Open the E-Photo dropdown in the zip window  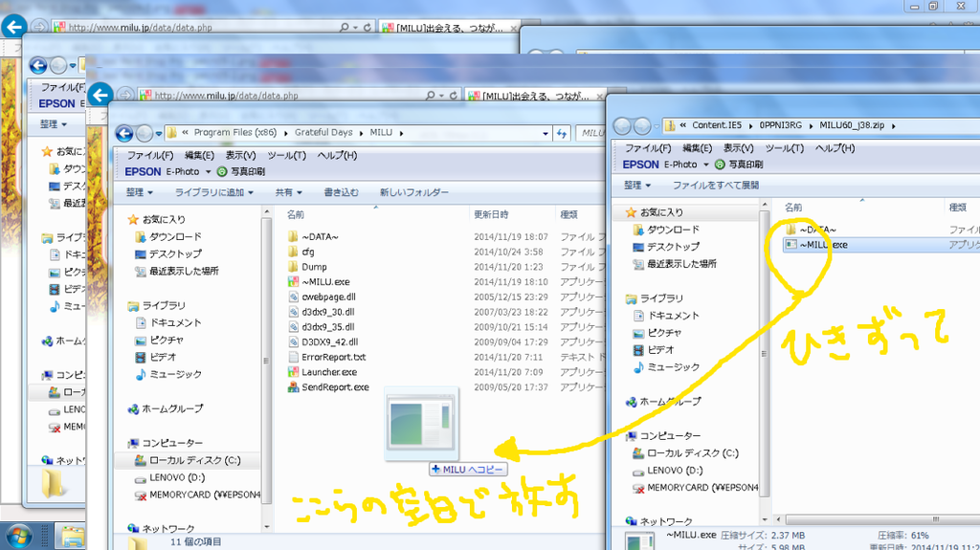pyautogui.click(x=686, y=165)
